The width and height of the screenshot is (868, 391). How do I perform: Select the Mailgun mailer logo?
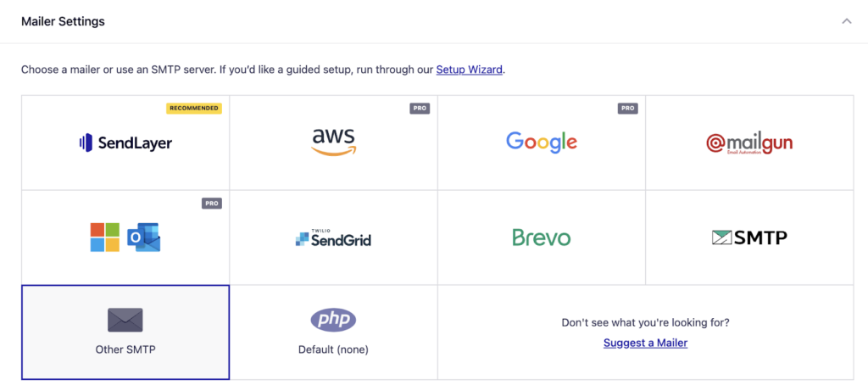(x=749, y=143)
